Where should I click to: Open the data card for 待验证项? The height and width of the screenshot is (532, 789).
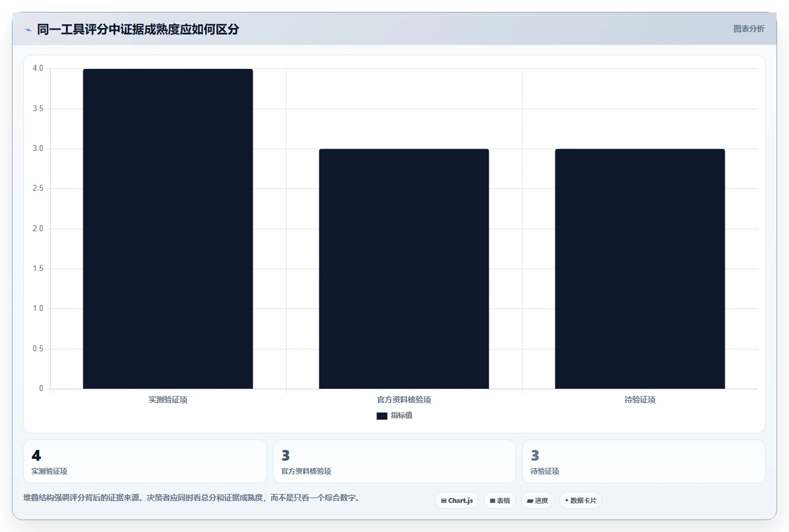(643, 461)
